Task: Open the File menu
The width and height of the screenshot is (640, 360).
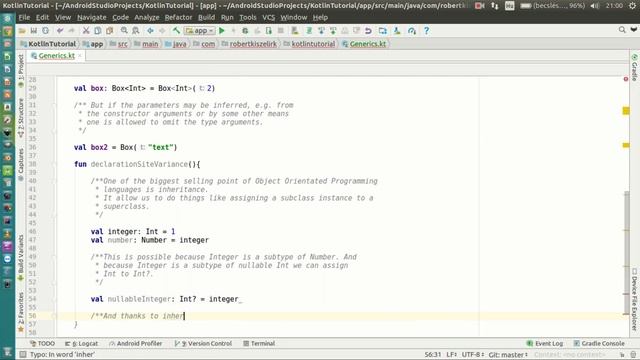Action: (x=24, y=18)
